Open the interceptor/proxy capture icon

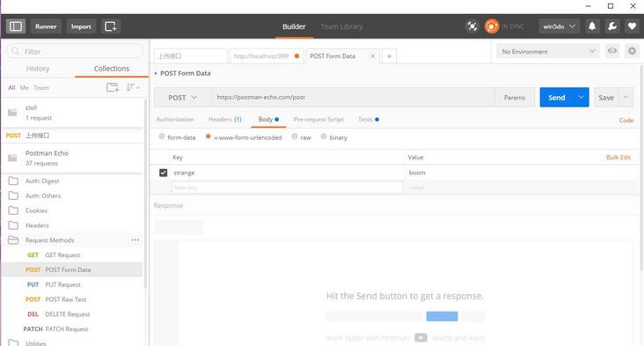point(472,26)
